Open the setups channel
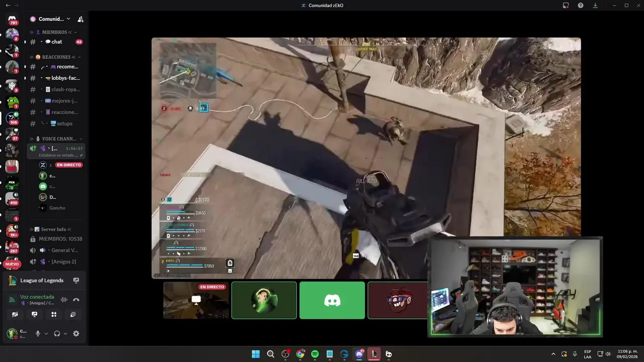This screenshot has height=362, width=644. (x=56, y=123)
